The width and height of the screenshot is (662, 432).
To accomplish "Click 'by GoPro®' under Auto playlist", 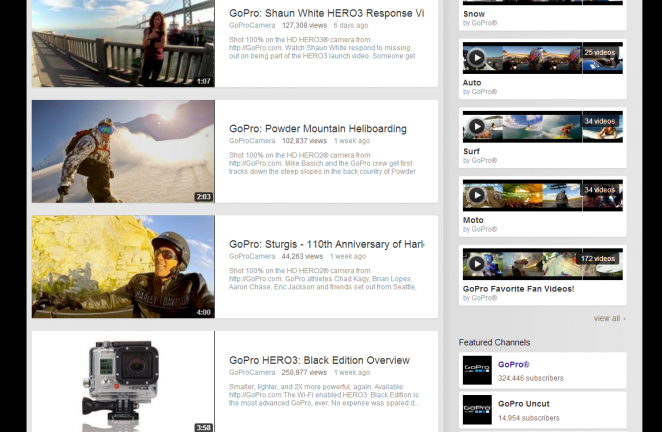I will (x=480, y=92).
